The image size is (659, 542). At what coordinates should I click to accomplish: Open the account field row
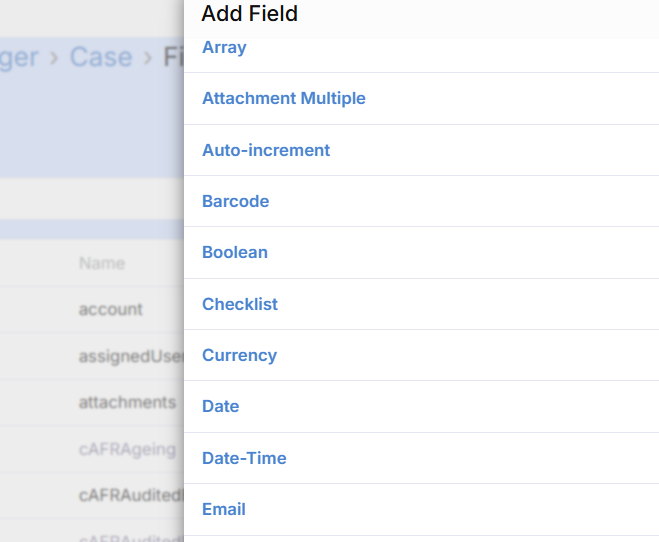tap(111, 310)
